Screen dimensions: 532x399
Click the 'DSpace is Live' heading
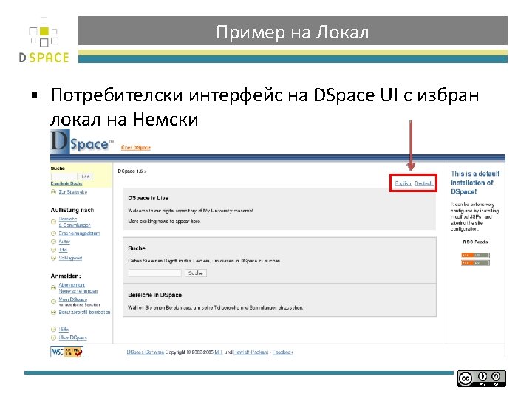click(x=149, y=198)
